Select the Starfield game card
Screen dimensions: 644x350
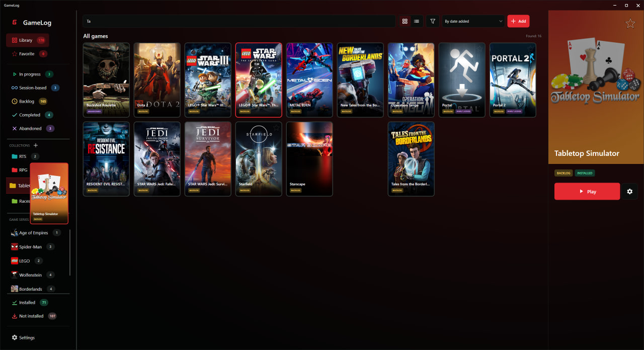pos(259,159)
